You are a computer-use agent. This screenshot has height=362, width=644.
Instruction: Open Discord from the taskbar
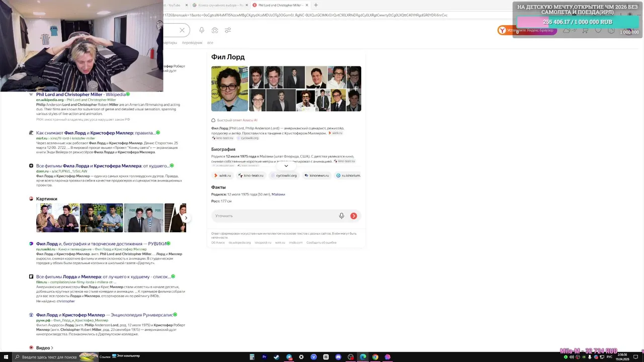338,357
